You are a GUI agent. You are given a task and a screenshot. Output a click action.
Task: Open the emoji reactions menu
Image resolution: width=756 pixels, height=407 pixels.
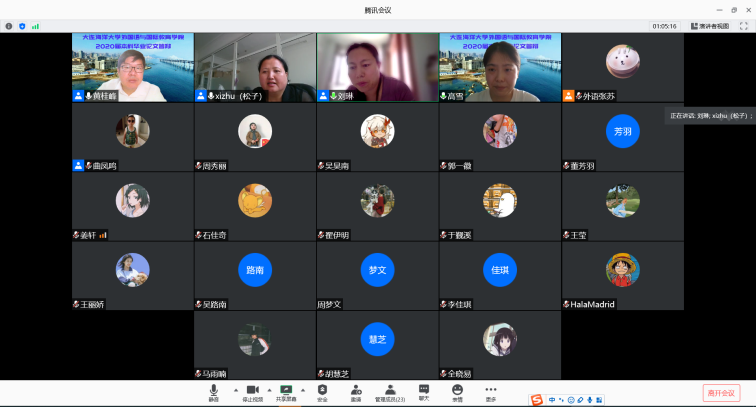(x=457, y=391)
